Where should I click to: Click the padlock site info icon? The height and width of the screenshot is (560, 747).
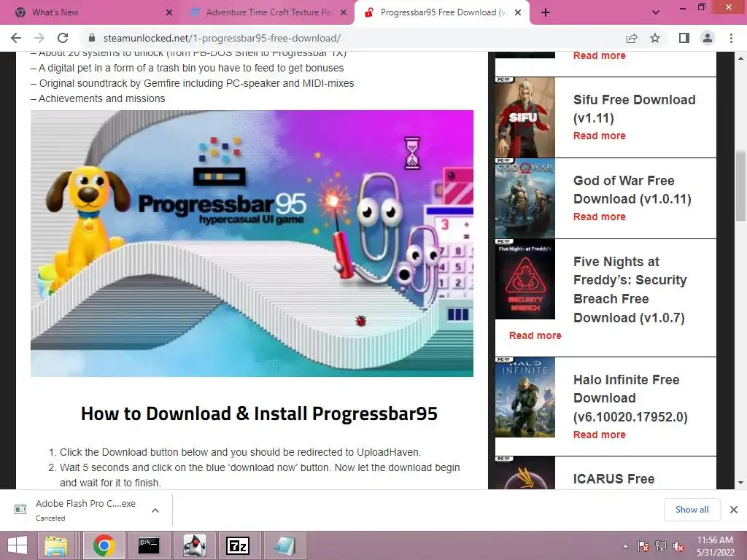click(x=92, y=38)
